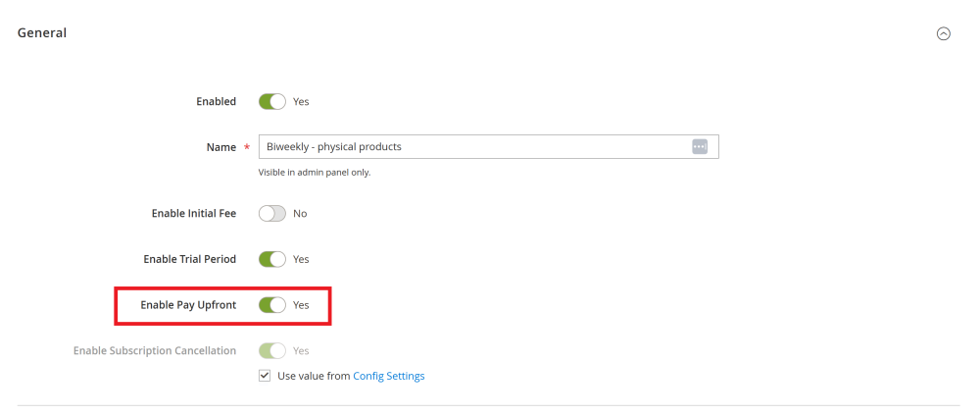Screen dimensions: 980x415
Task: Open the three-dots icon in Name field
Action: (700, 146)
